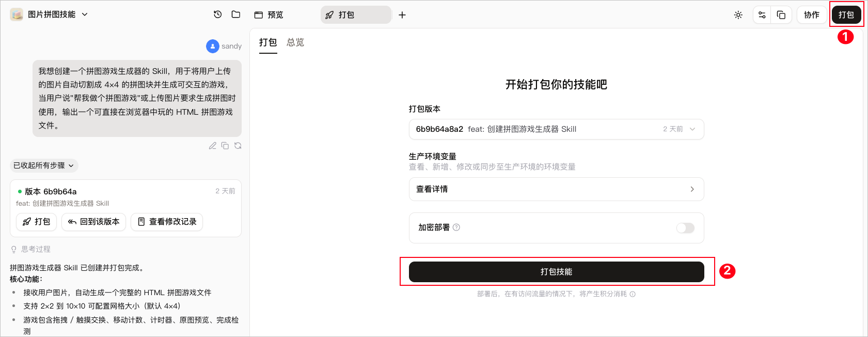Open 查看修改记录 for the version
This screenshot has height=337, width=868.
[167, 222]
